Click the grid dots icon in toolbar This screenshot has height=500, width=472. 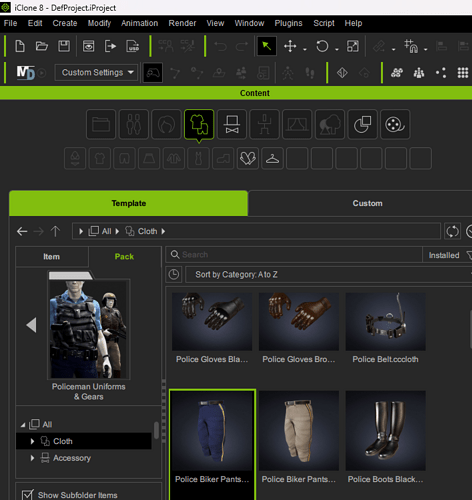coord(463,72)
